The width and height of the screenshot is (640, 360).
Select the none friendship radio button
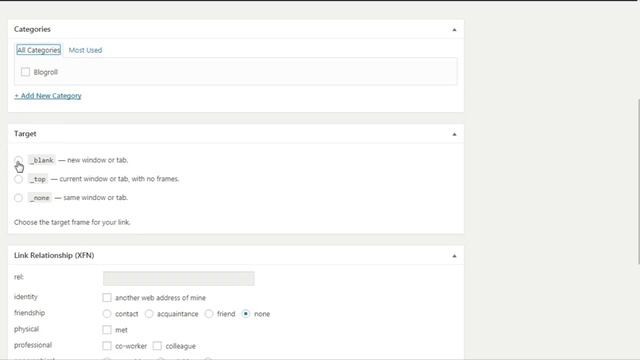pyautogui.click(x=246, y=314)
